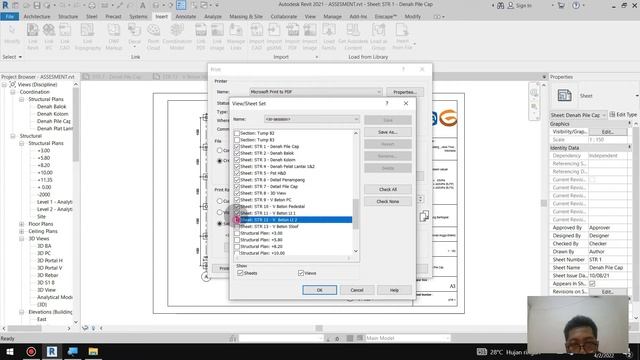Expand the Floor Plans node in the Project Browser
Image resolution: width=640 pixels, height=360 pixels.
coord(22,224)
